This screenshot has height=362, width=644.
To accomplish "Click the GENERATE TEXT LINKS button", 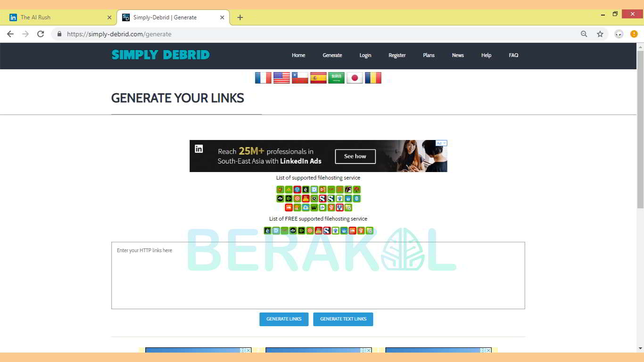I will click(343, 319).
